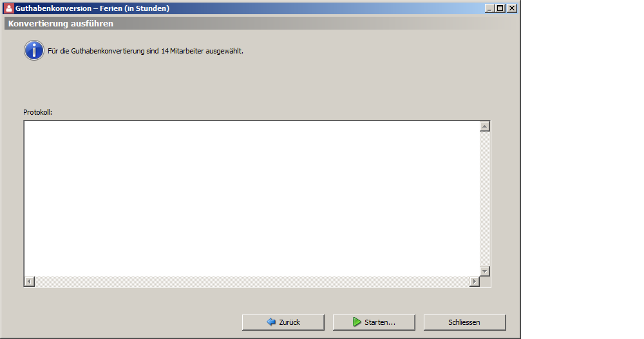
Task: Close the window with the title bar X
Action: pyautogui.click(x=512, y=8)
